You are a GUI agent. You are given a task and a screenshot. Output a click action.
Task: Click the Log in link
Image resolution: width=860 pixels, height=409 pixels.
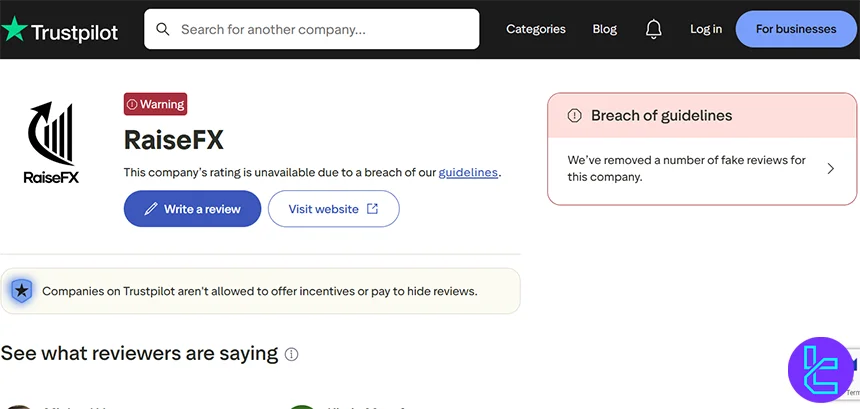pyautogui.click(x=706, y=30)
